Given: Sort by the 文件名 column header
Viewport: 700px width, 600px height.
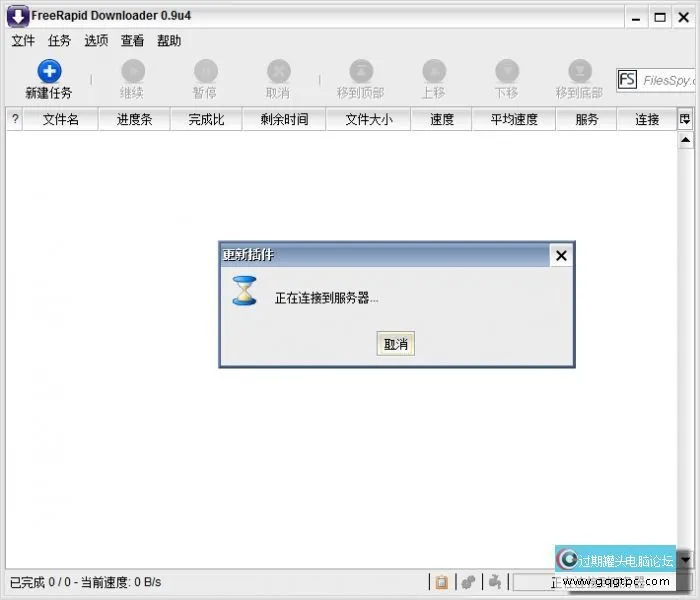Looking at the screenshot, I should tap(61, 119).
